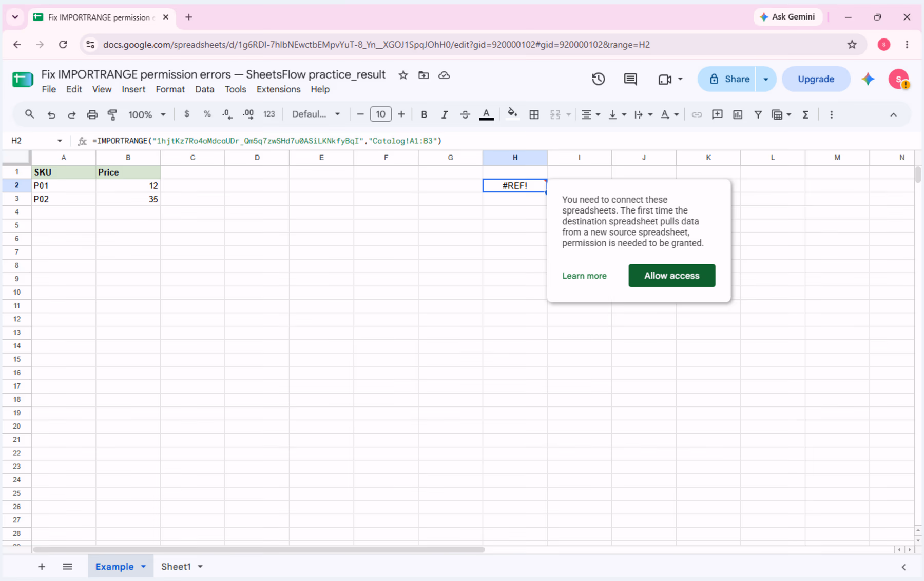Click the Allow access button

point(671,276)
